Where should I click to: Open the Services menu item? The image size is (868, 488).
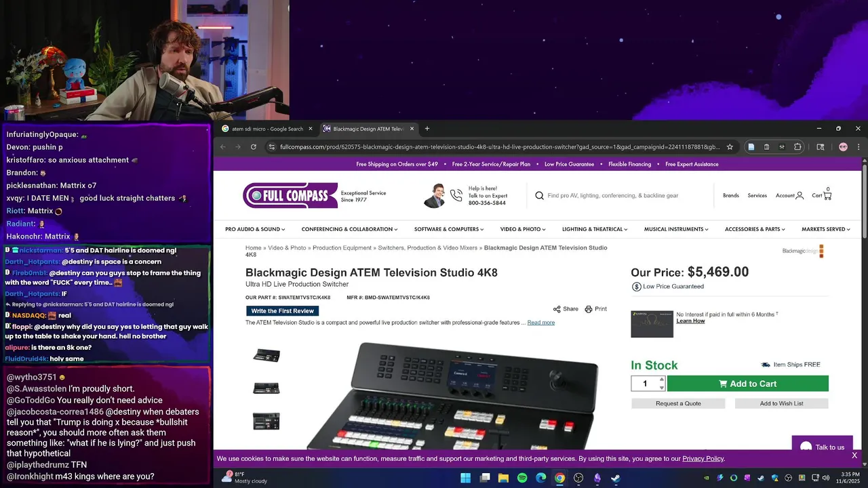point(757,195)
